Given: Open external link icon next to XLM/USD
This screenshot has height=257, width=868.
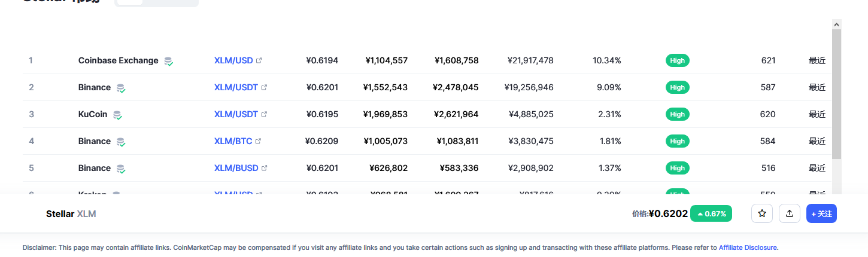Looking at the screenshot, I should (x=259, y=60).
